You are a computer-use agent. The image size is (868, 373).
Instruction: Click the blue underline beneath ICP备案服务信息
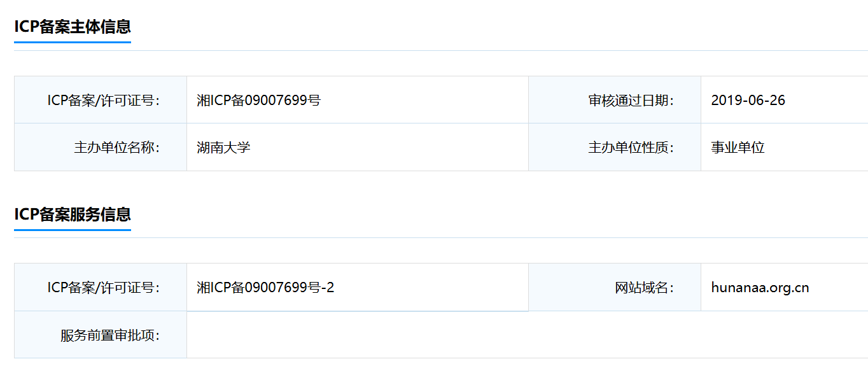[x=73, y=230]
